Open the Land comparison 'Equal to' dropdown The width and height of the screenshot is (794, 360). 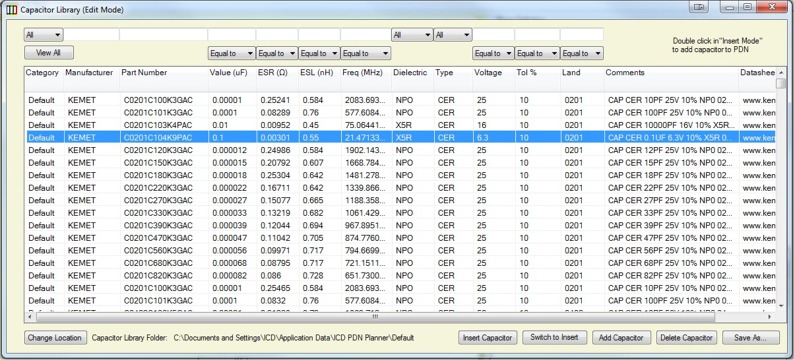(582, 53)
